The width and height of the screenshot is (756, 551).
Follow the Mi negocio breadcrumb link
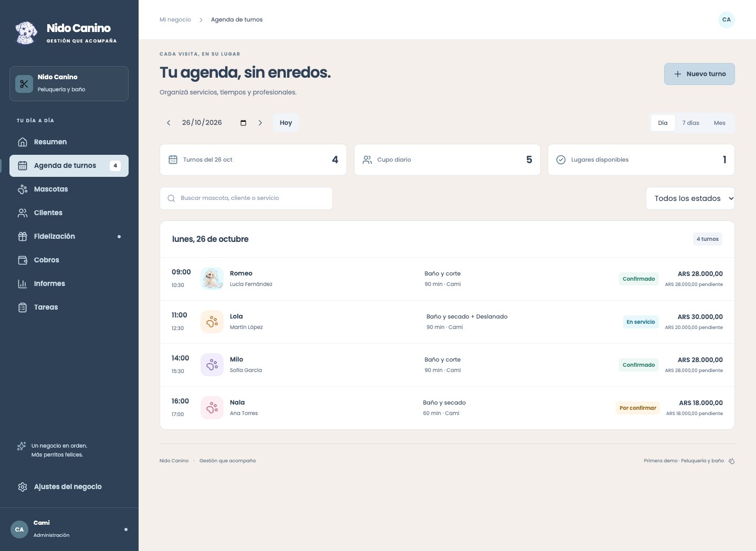click(175, 19)
